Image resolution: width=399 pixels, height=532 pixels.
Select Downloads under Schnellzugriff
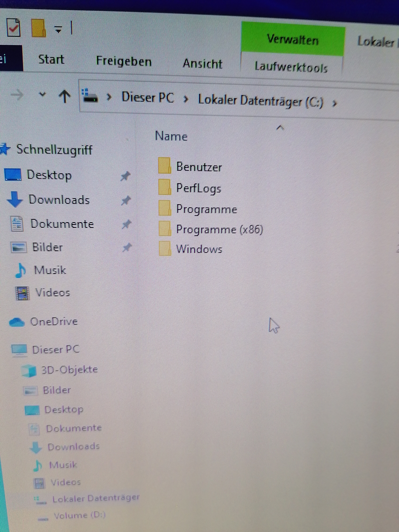[59, 200]
